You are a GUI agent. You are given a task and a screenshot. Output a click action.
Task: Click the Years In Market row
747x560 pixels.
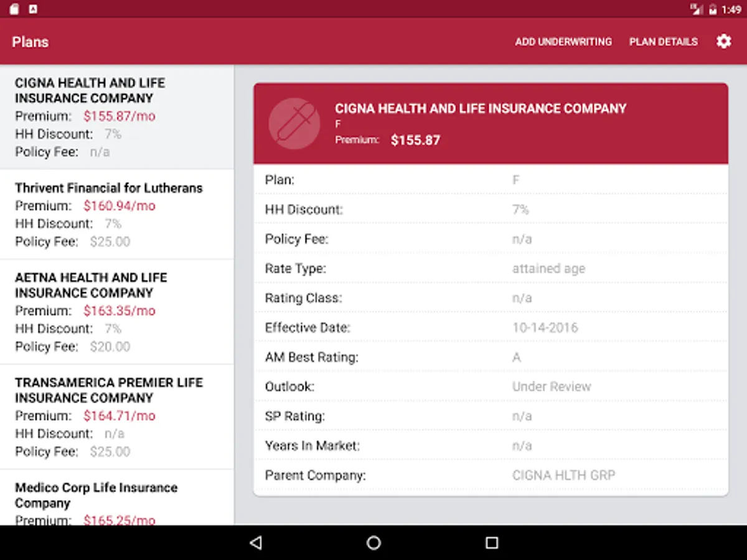(491, 446)
